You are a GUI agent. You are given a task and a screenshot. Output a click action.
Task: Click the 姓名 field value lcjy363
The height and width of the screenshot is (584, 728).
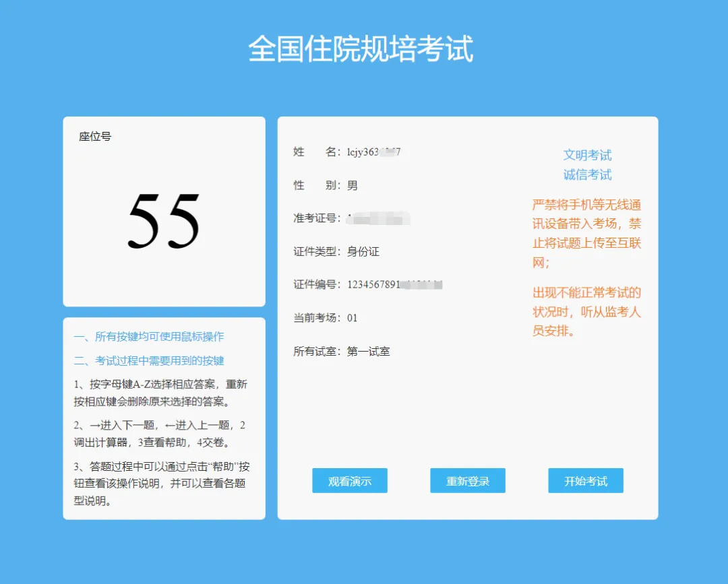click(377, 152)
